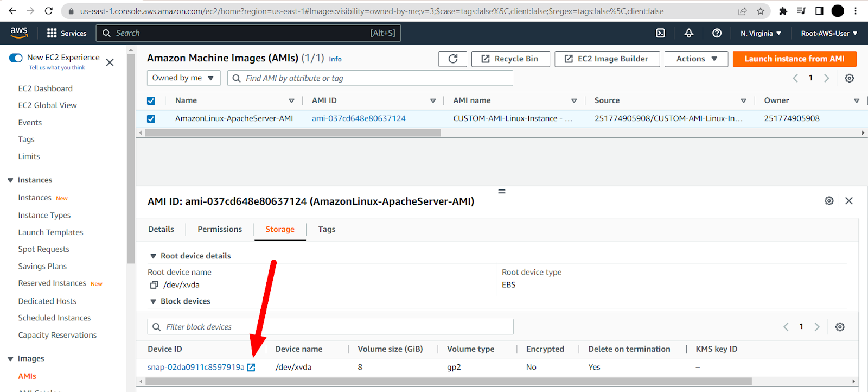This screenshot has width=868, height=392.
Task: Open the snap-02da0911c8597919a snapshot link
Action: coord(196,368)
